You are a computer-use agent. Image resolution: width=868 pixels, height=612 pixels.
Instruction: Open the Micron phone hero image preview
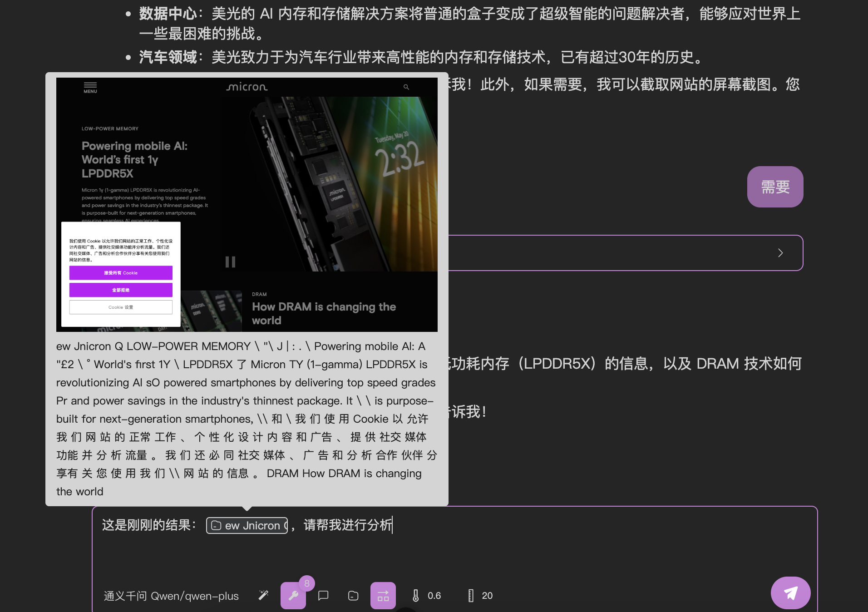click(329, 184)
